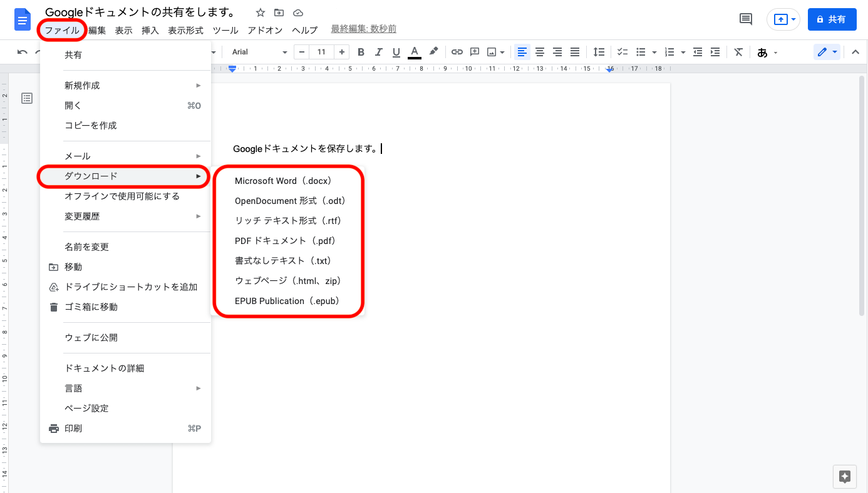This screenshot has height=493, width=868.
Task: Open the document outline icon
Action: coord(27,98)
